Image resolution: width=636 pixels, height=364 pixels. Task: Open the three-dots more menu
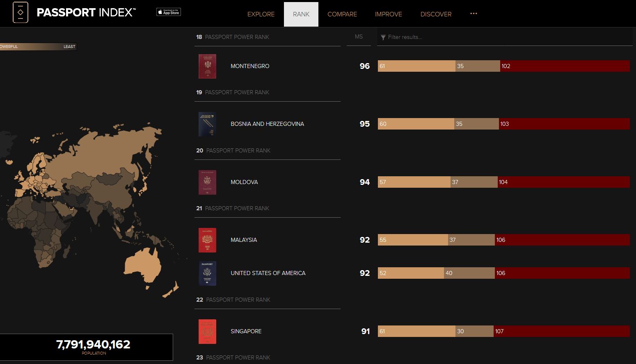[474, 14]
